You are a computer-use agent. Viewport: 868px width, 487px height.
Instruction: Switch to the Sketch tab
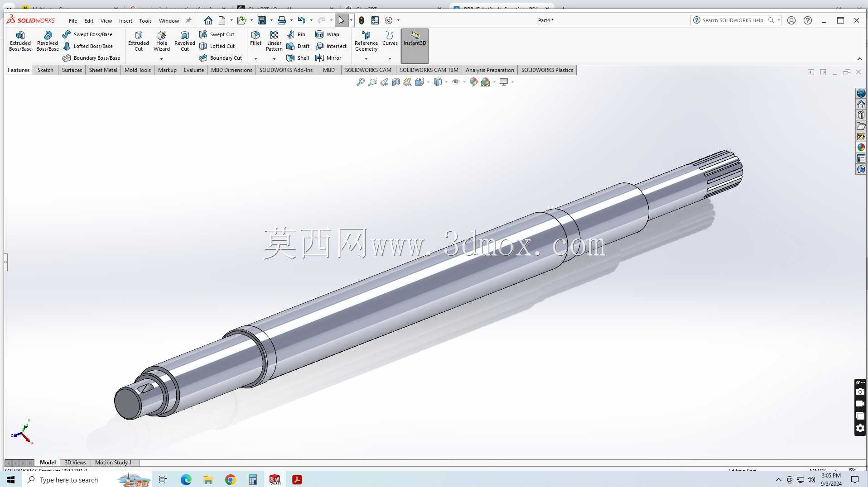click(45, 70)
